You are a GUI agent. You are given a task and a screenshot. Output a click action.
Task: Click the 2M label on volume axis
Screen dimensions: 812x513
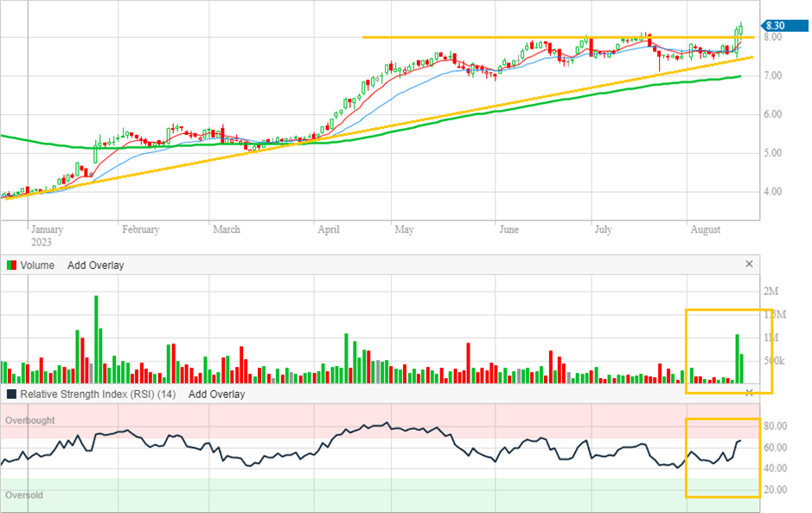[772, 290]
